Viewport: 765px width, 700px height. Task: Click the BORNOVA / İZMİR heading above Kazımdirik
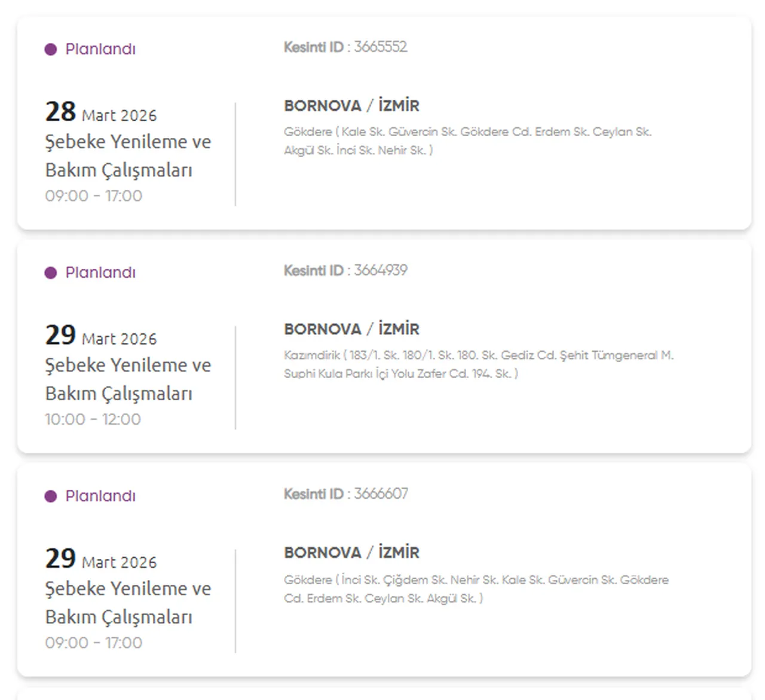[x=351, y=329]
